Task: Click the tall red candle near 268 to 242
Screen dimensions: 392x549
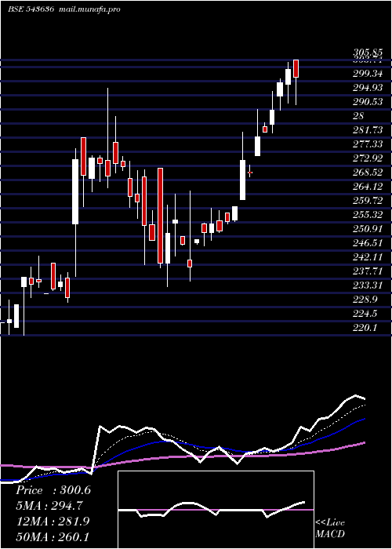Action: [160, 216]
